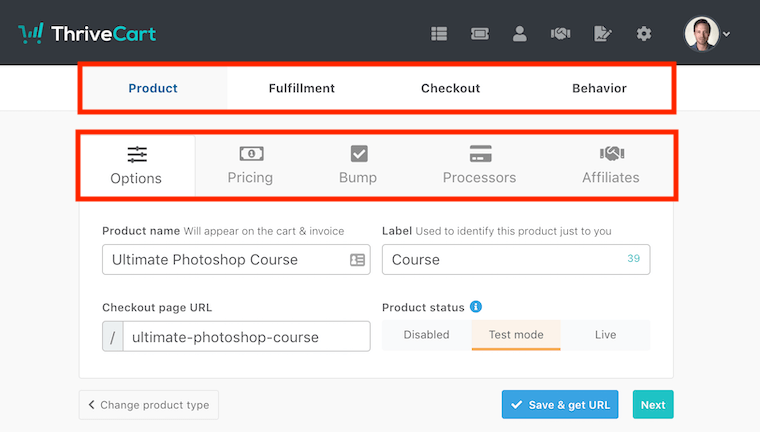
Task: Switch to the Fulfillment tab
Action: click(301, 88)
